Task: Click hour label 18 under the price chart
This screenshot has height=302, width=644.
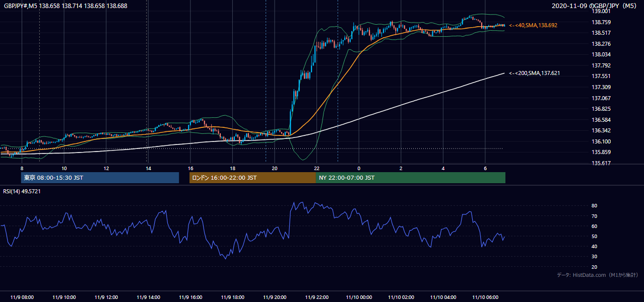Action: (232, 168)
